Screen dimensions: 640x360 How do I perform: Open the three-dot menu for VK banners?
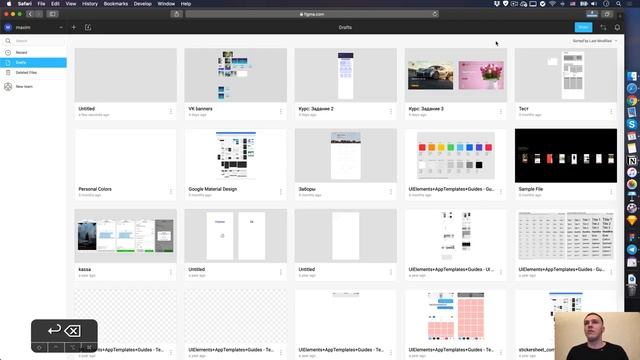(281, 111)
